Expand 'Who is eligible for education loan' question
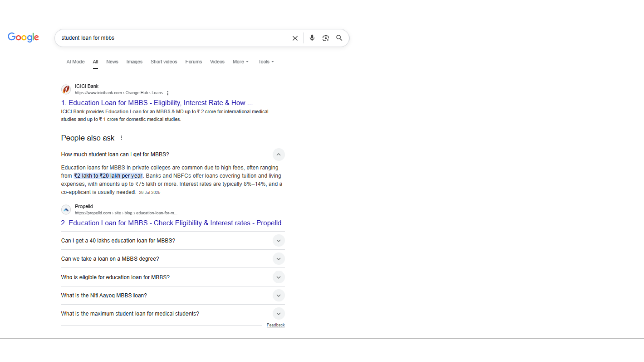644x362 pixels. click(x=278, y=277)
